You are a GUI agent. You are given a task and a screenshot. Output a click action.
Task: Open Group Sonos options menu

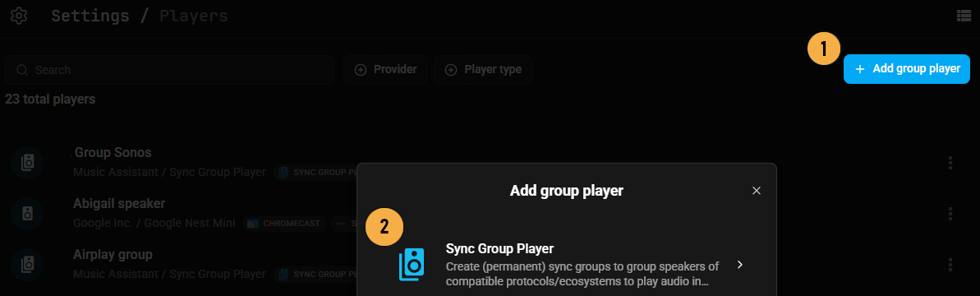[x=950, y=163]
